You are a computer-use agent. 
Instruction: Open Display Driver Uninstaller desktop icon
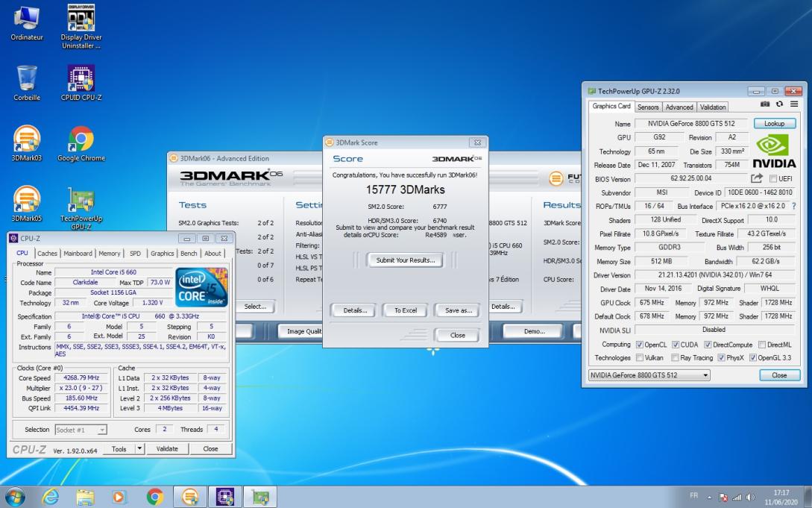click(x=81, y=26)
